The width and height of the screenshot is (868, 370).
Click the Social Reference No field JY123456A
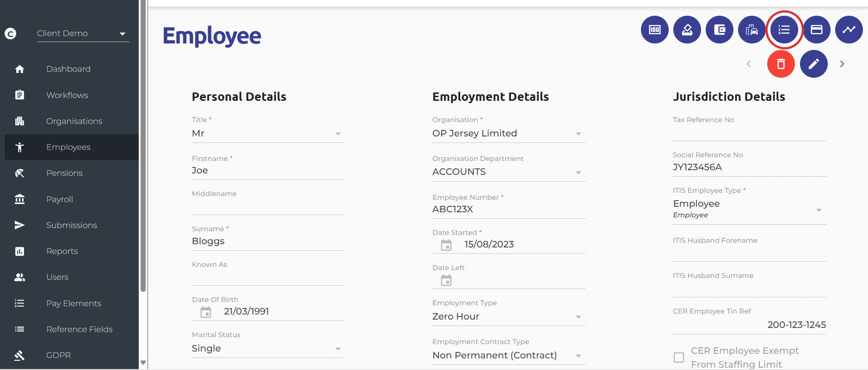(x=749, y=167)
